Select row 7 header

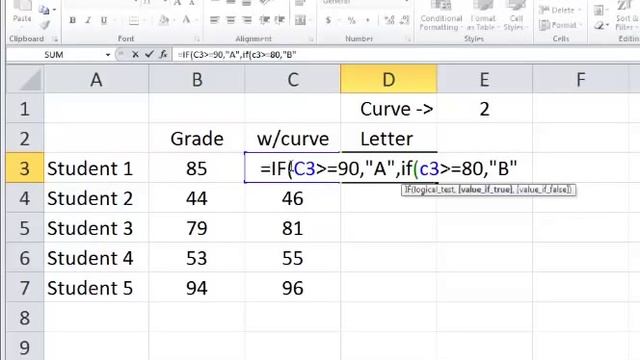tap(25, 288)
